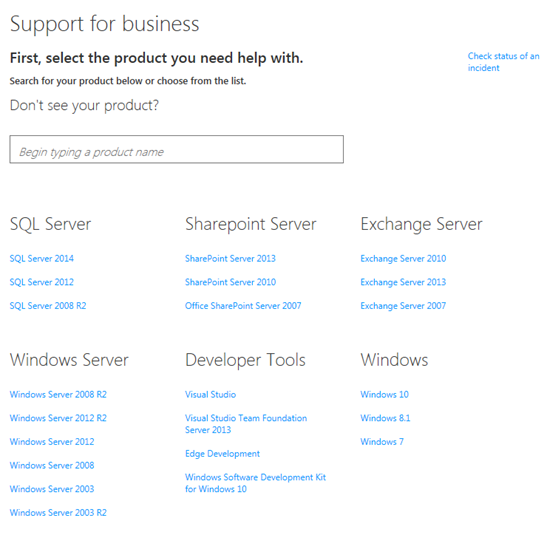550x535 pixels.
Task: Open Exchange Server 2007 link
Action: pyautogui.click(x=403, y=306)
